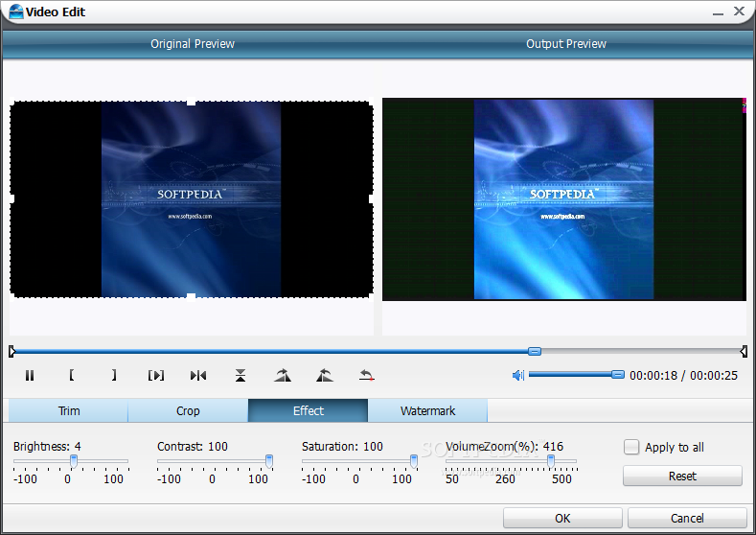Image resolution: width=756 pixels, height=535 pixels.
Task: Enable the Apply to all checkbox
Action: 631,447
